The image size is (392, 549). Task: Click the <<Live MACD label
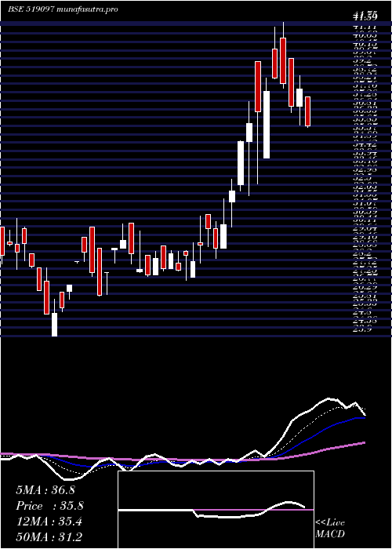(330, 529)
